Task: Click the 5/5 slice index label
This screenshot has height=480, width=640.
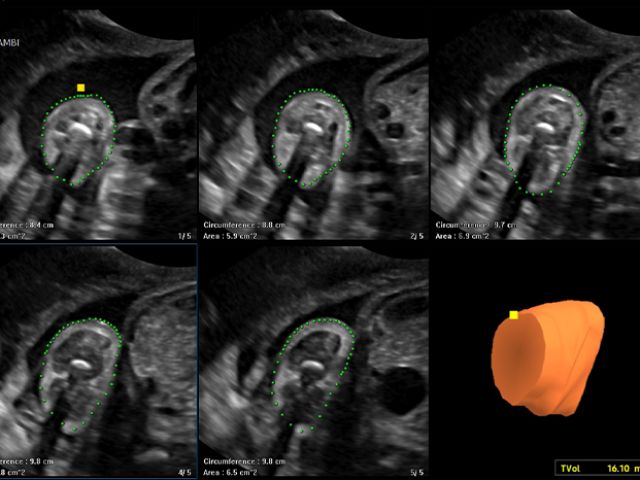Action: click(412, 471)
